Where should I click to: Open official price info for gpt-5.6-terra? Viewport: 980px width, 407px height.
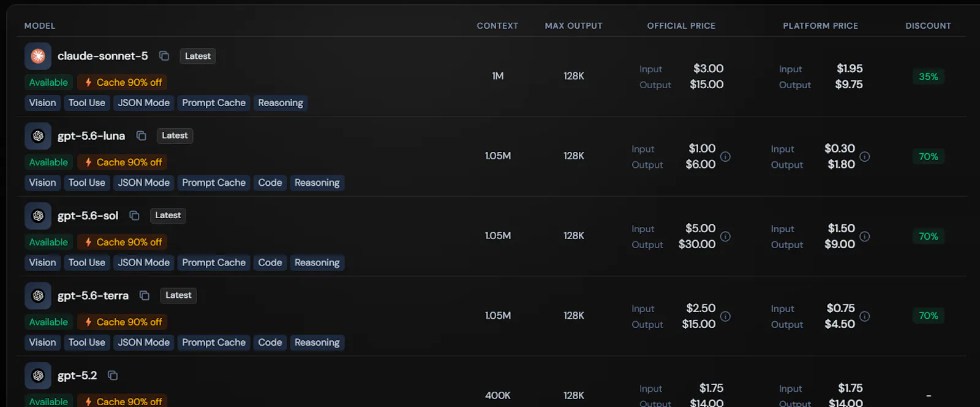point(725,316)
